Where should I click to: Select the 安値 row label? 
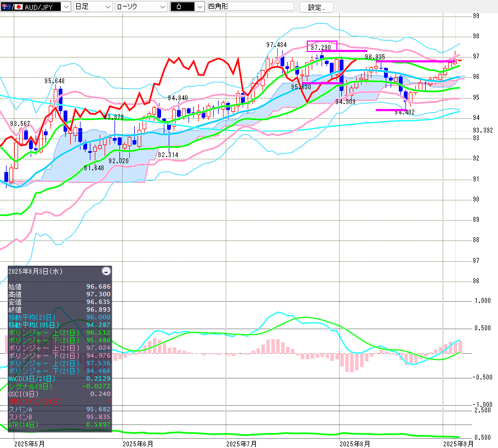click(15, 302)
